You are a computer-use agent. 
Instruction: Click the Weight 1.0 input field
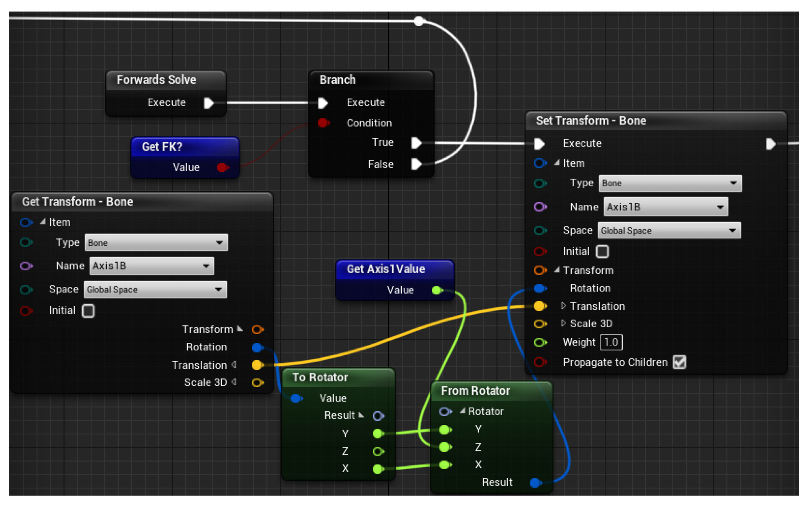click(x=611, y=342)
